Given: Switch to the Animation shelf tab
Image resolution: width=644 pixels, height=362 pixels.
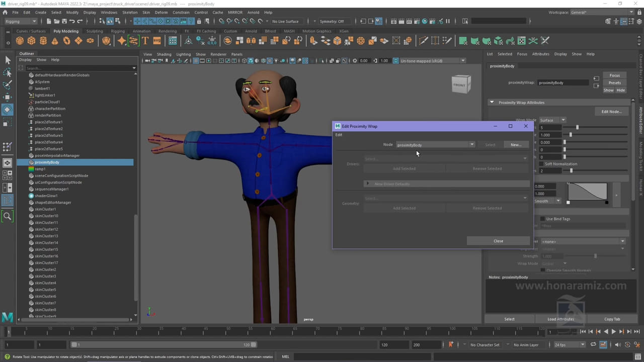Looking at the screenshot, I should point(141,31).
